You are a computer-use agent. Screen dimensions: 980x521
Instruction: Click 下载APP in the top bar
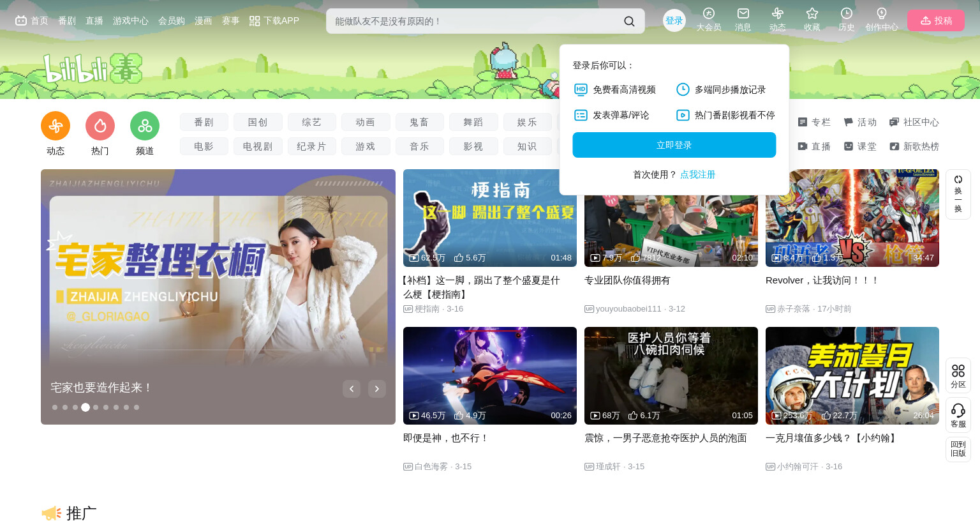coord(274,20)
